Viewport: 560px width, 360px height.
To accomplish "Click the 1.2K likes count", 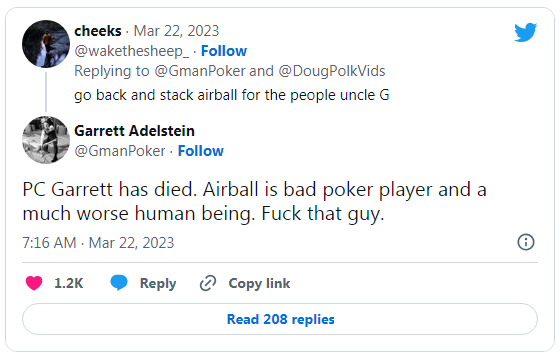I will (69, 283).
